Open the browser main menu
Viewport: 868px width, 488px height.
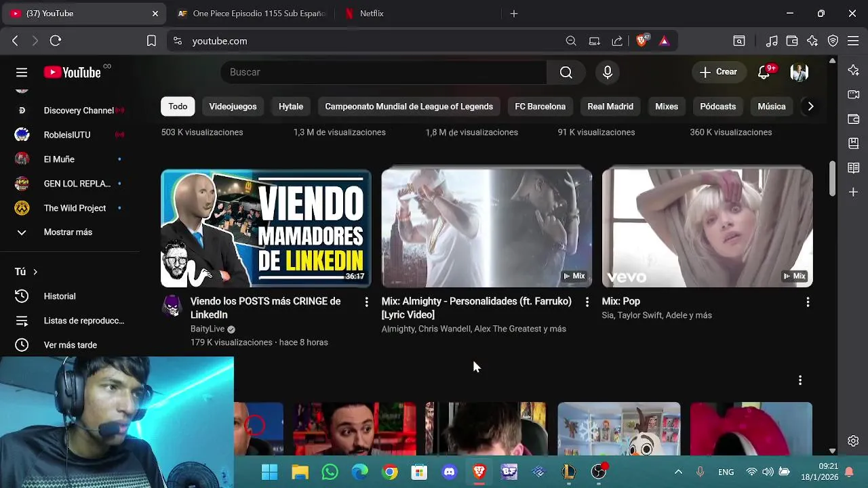[854, 41]
